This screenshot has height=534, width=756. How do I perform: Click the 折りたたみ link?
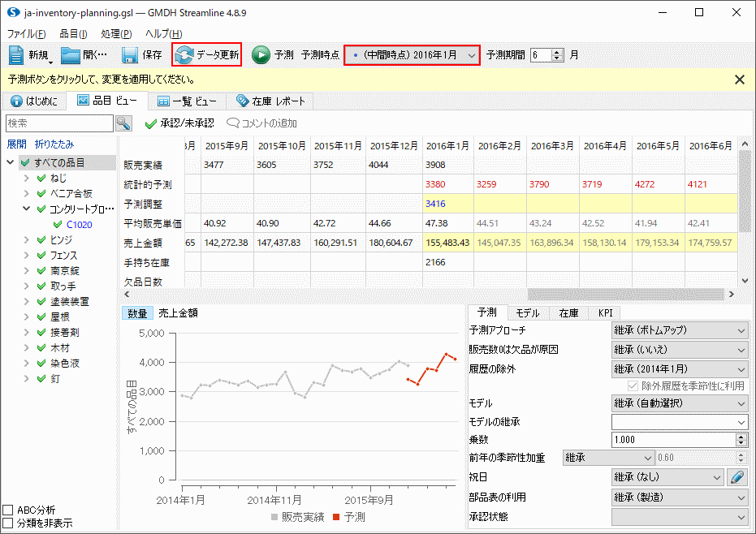[52, 144]
